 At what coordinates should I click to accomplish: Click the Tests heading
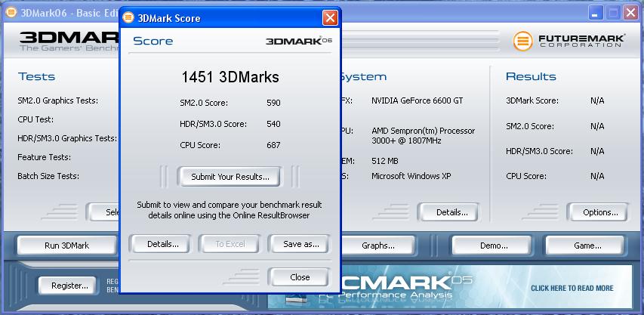click(x=36, y=76)
